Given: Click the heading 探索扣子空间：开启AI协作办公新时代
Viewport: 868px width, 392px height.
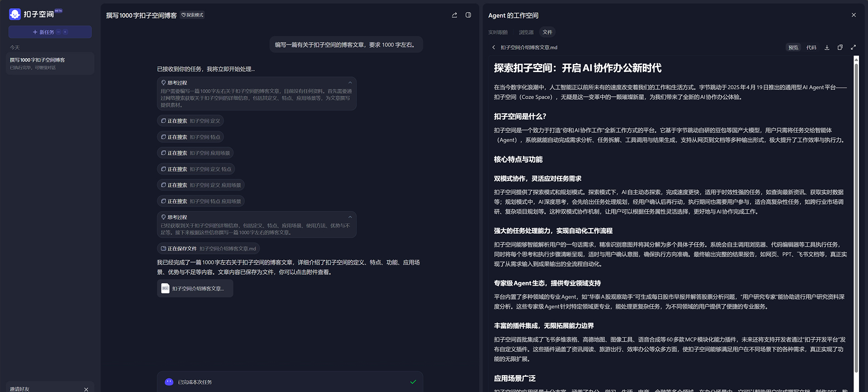Looking at the screenshot, I should [x=577, y=68].
